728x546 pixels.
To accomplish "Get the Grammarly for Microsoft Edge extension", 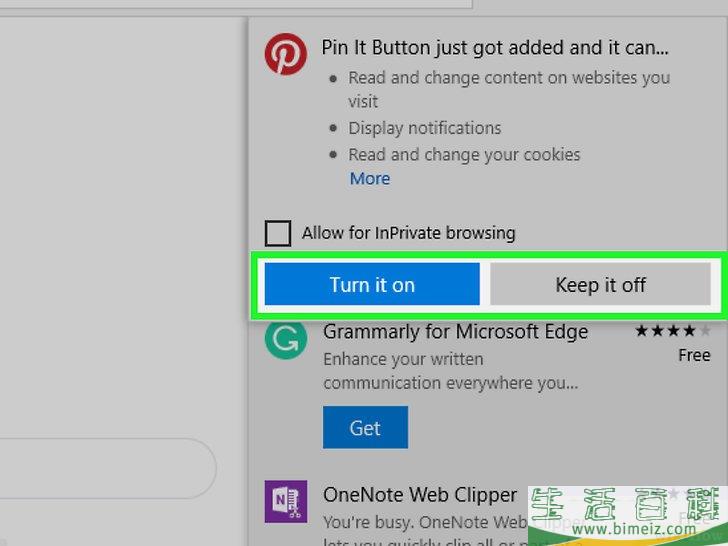I will coord(365,427).
